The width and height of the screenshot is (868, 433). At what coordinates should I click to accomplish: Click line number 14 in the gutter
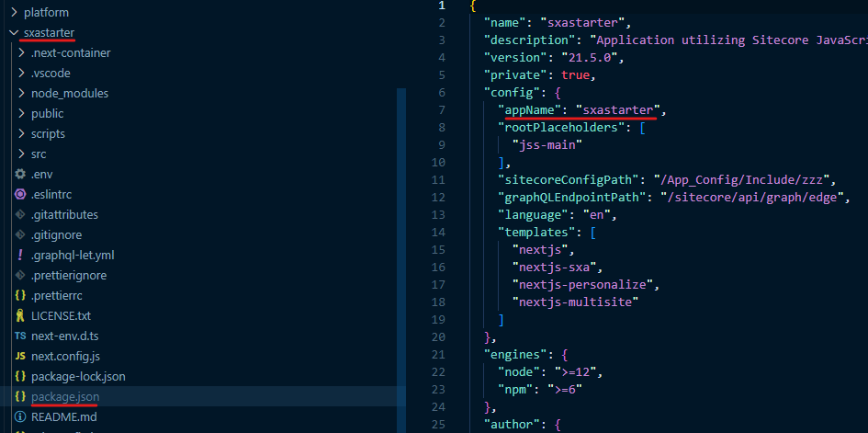(x=438, y=232)
